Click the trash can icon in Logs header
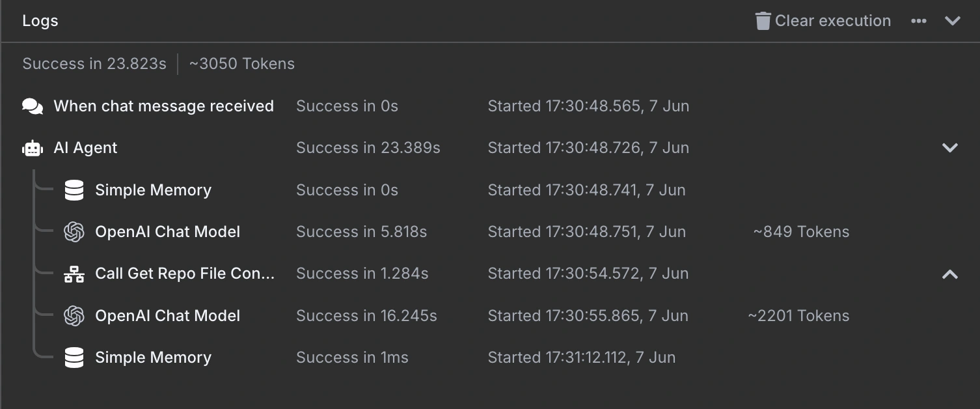This screenshot has height=409, width=980. 763,21
